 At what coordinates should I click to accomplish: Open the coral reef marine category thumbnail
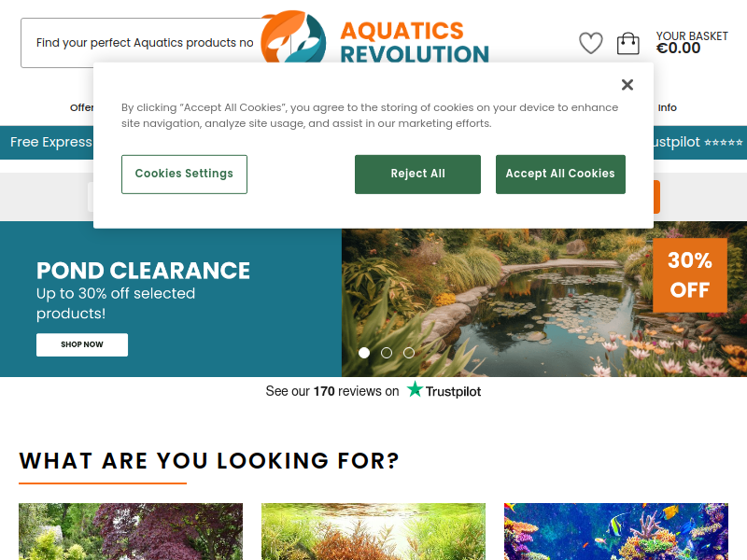click(616, 531)
